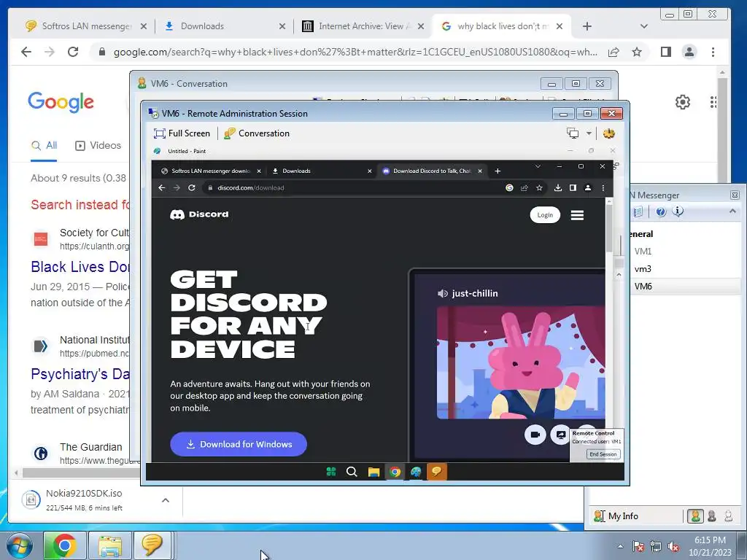Click the Discord logo

click(x=199, y=214)
